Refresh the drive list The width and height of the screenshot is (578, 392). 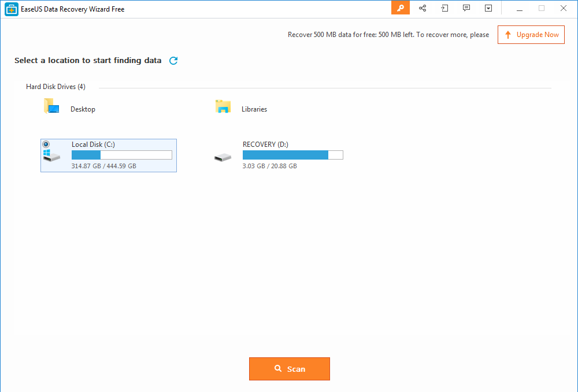pos(173,61)
